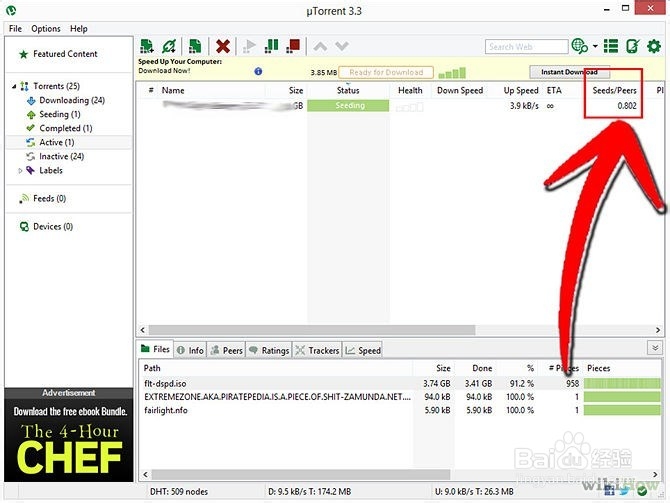670x503 pixels.
Task: Open the File menu
Action: pos(15,29)
